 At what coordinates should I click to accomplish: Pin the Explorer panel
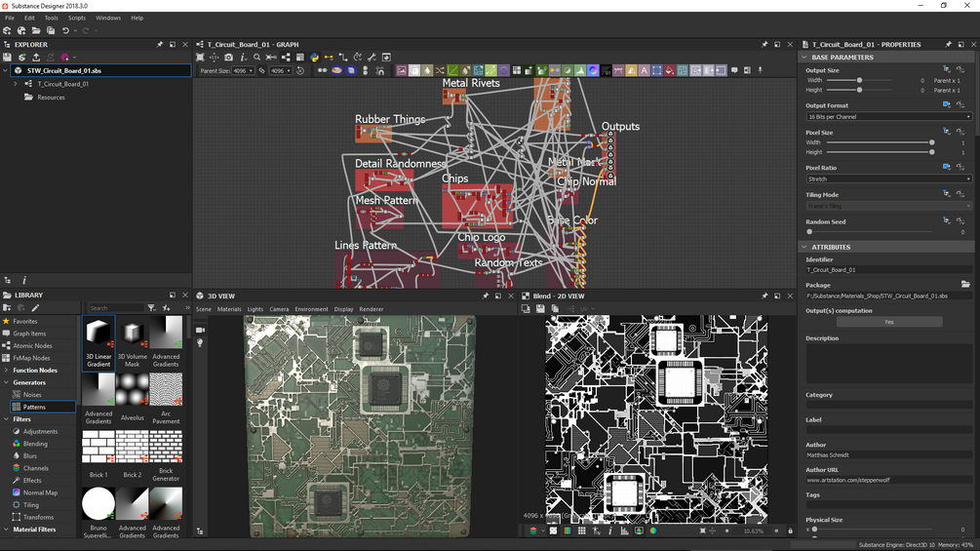click(x=159, y=44)
